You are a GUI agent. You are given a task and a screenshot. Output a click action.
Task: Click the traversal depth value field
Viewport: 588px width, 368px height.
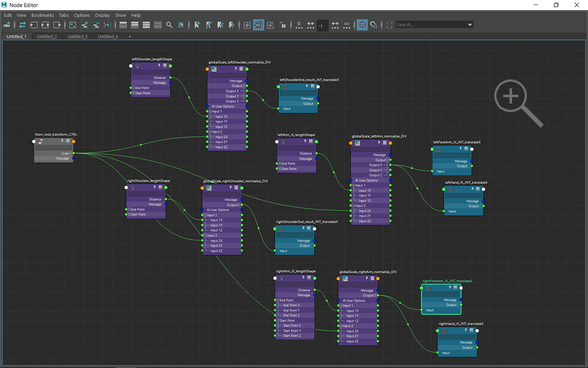pyautogui.click(x=322, y=25)
